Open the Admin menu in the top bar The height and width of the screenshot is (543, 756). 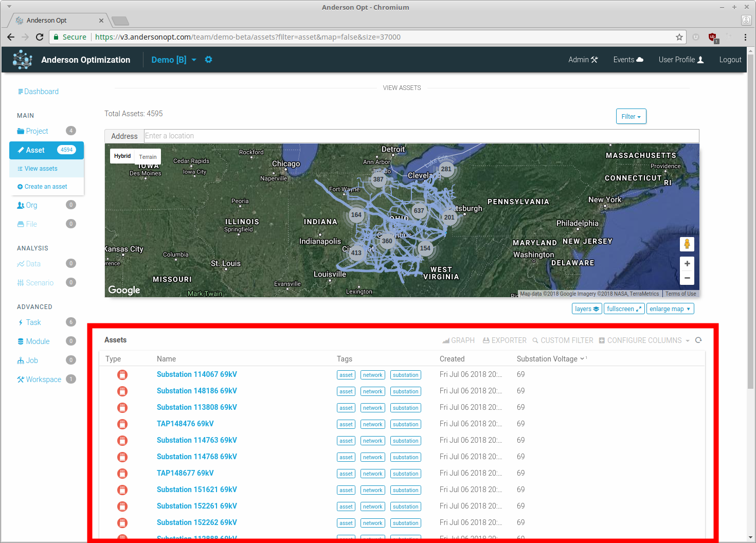point(583,60)
